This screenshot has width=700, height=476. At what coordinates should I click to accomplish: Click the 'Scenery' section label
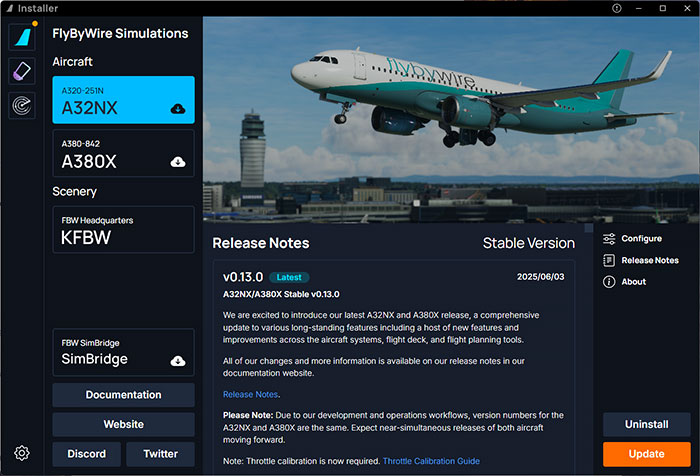[74, 192]
